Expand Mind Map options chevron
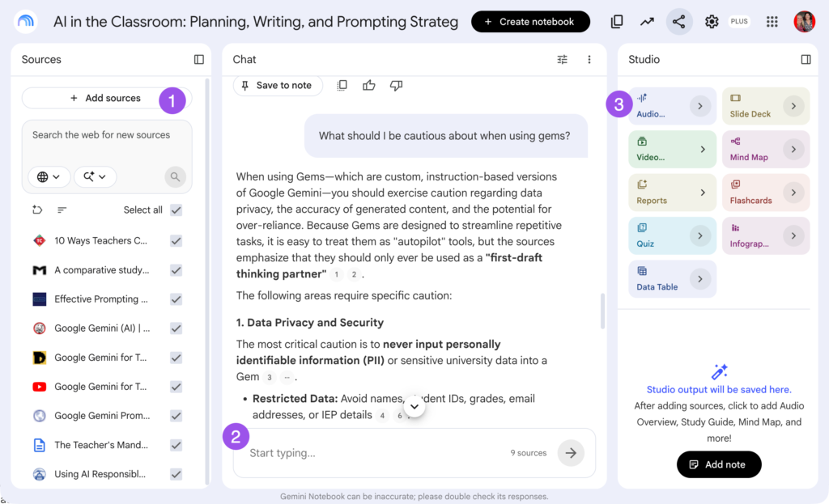Viewport: 829px width, 504px height. [793, 149]
